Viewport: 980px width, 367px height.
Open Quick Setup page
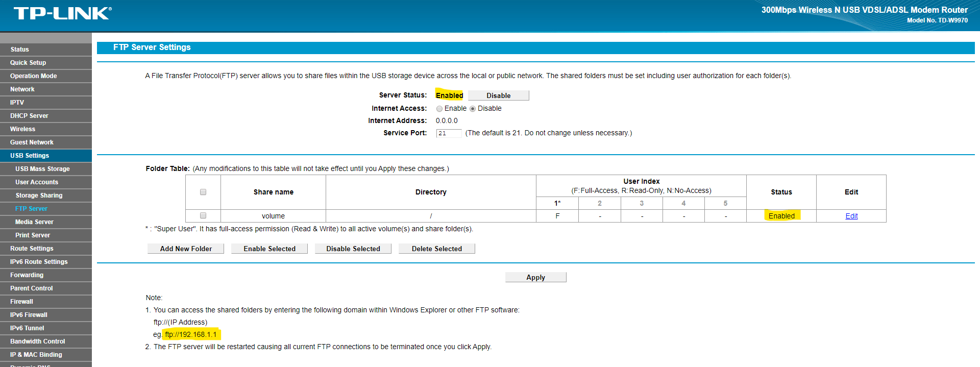(46, 63)
